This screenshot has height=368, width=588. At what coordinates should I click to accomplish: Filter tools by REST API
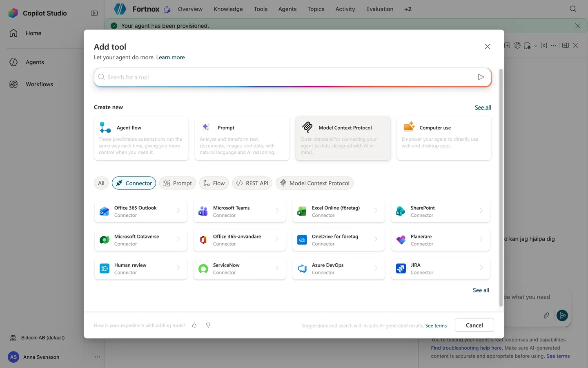tap(252, 183)
